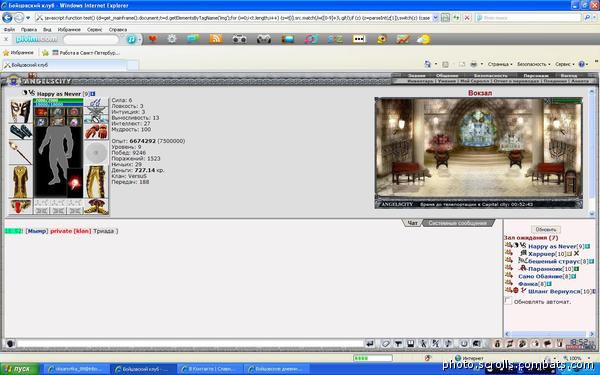Click the horizontal scrollbar under the player list

tap(548, 334)
